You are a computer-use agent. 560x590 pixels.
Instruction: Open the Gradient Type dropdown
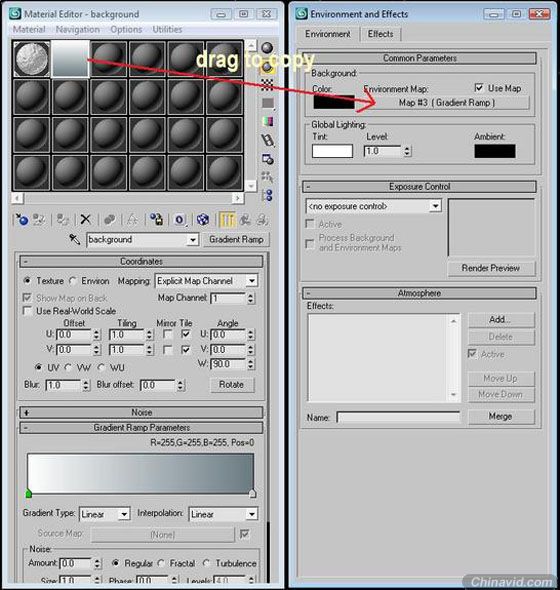(x=124, y=514)
